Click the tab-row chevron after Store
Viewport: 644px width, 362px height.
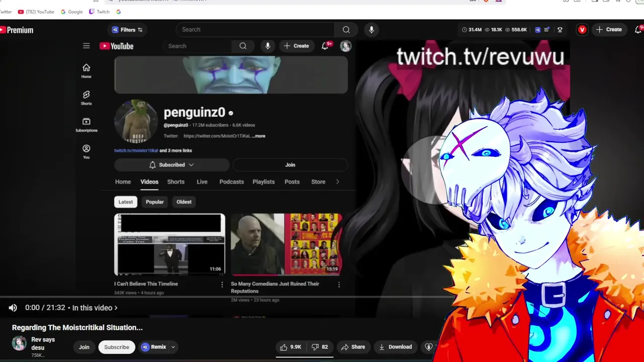tap(338, 182)
